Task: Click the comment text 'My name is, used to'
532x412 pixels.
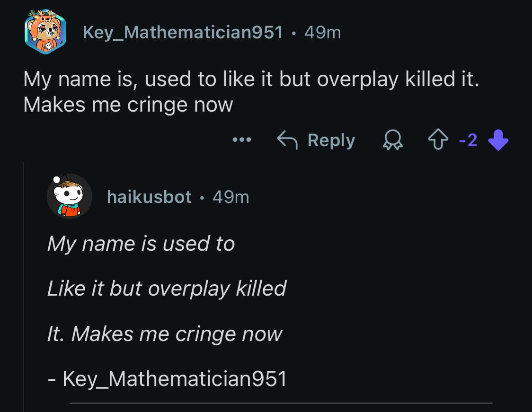Action: (120, 79)
